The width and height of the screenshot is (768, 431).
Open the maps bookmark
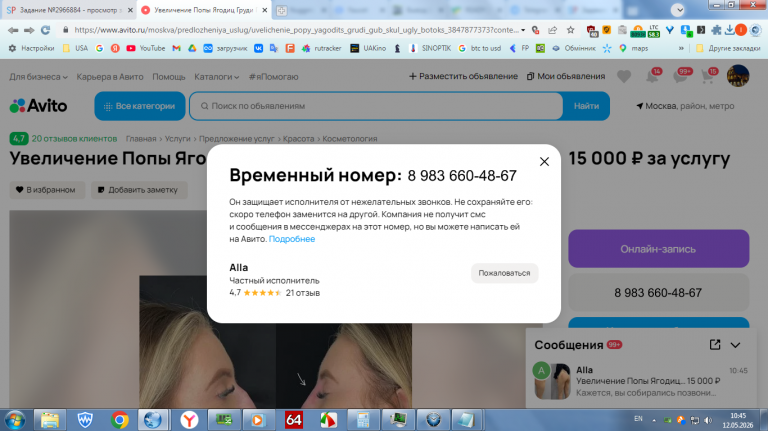pyautogui.click(x=634, y=48)
